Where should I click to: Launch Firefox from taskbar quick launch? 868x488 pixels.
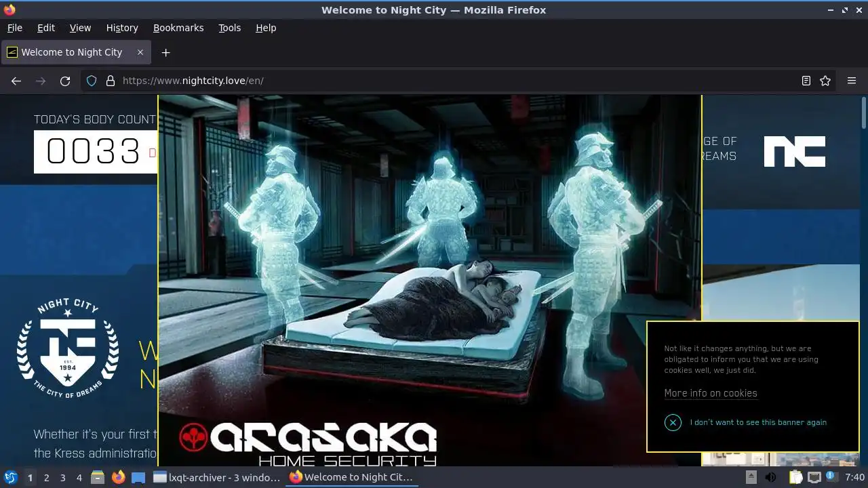point(119,477)
